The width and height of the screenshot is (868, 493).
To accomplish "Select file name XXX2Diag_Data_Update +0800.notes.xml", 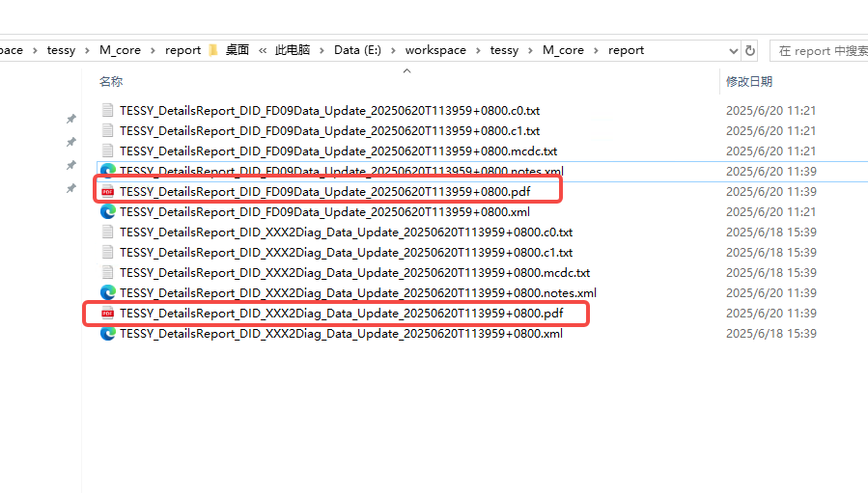I will 358,292.
